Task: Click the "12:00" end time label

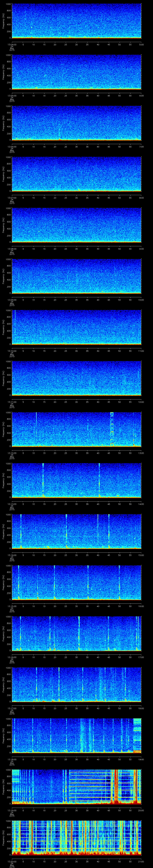Action: (x=141, y=402)
